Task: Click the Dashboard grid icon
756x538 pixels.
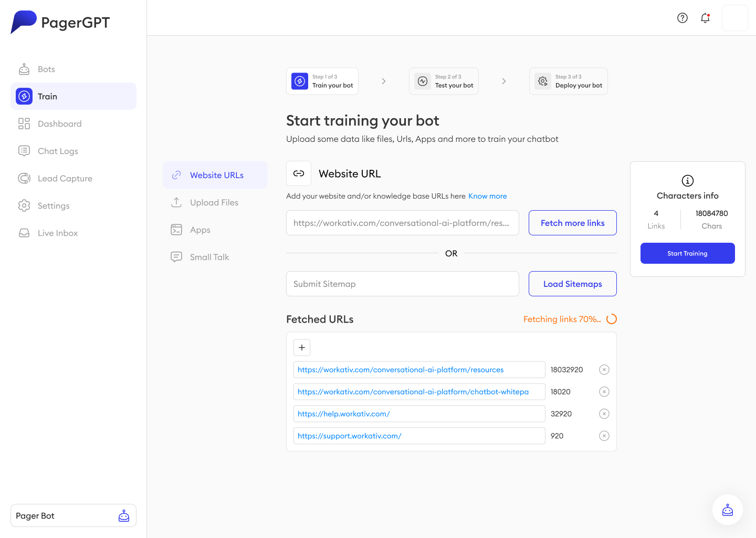Action: 24,123
